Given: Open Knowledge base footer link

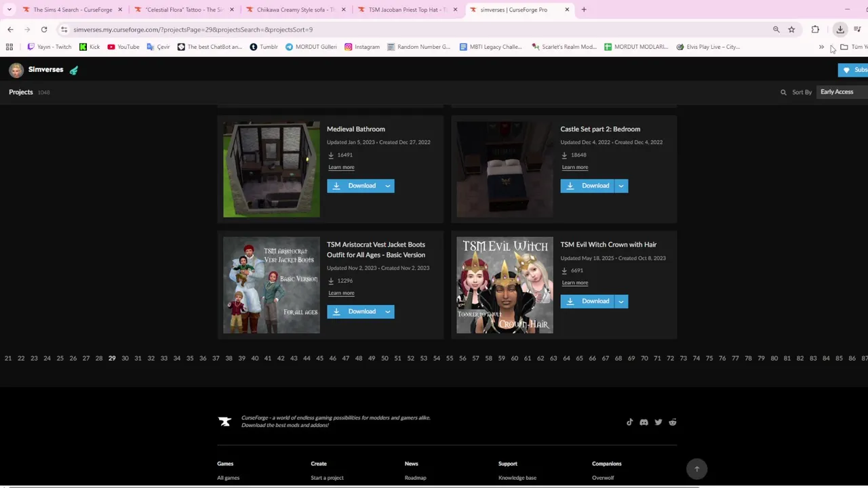Looking at the screenshot, I should 517,478.
